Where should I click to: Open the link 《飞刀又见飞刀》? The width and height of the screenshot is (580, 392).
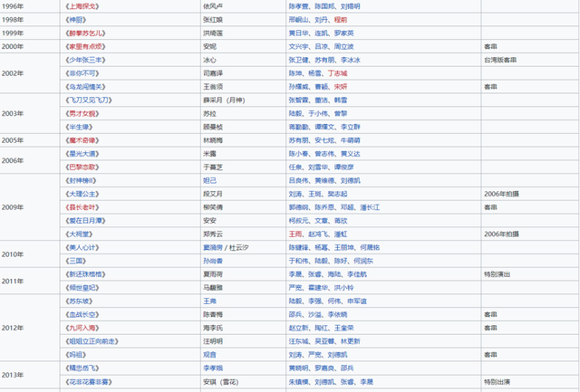(x=89, y=100)
